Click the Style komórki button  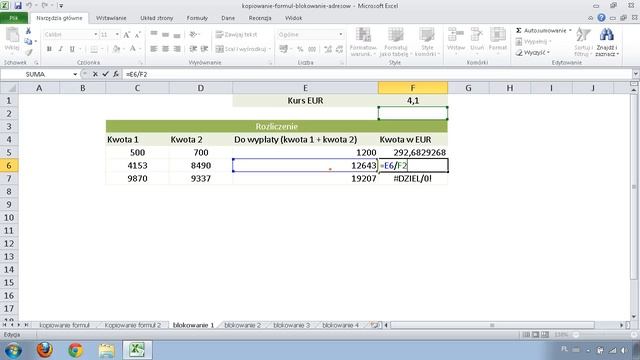coord(427,42)
